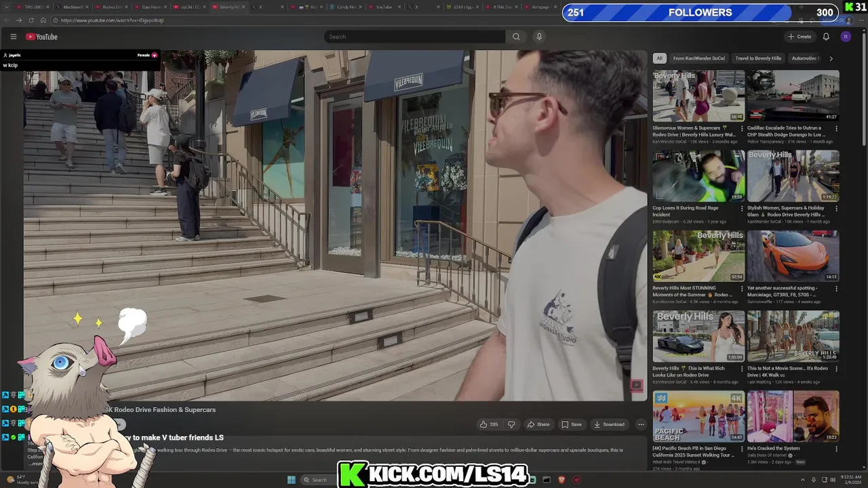868x488 pixels.
Task: Select the Automotive chip
Action: pos(805,58)
